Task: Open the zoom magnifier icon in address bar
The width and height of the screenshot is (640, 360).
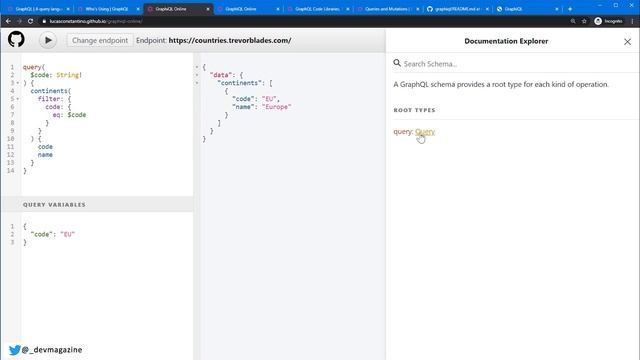Action: pyautogui.click(x=573, y=21)
